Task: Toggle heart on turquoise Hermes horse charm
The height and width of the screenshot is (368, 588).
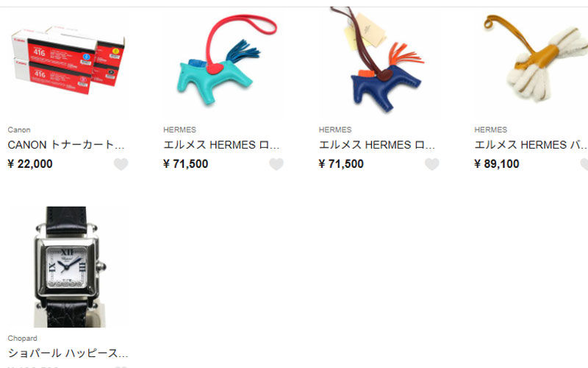Action: [276, 164]
